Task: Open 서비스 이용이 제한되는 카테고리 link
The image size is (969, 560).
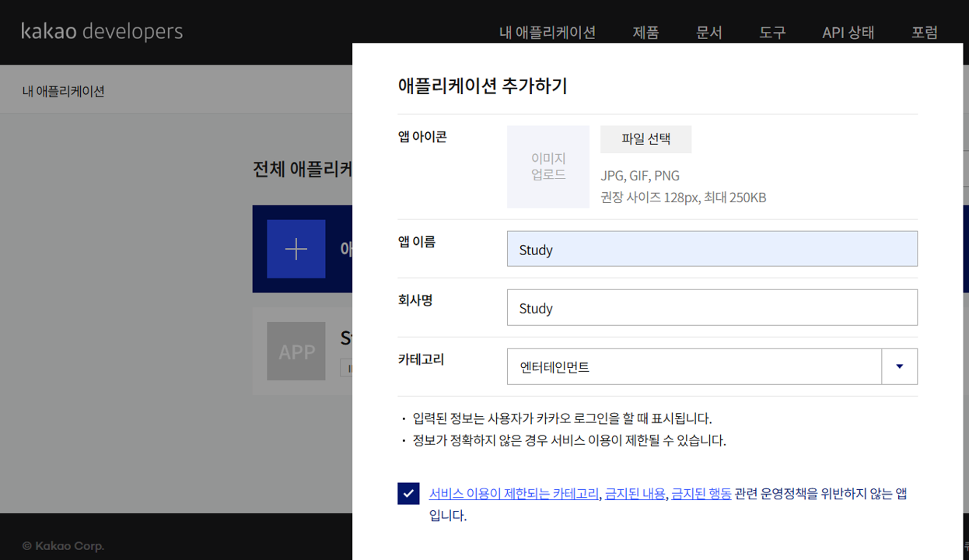Action: click(x=514, y=493)
